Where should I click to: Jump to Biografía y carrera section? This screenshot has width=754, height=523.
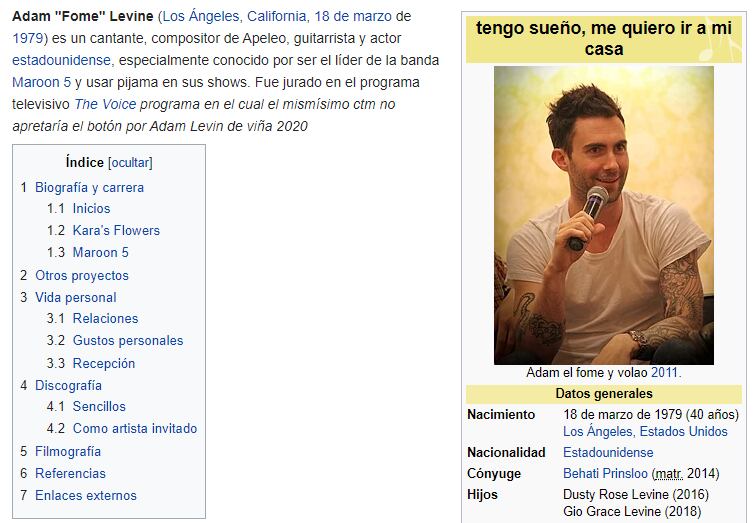(89, 187)
